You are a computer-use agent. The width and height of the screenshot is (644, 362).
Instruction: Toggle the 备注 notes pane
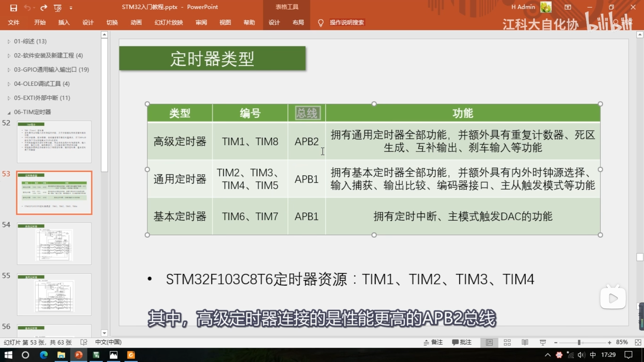point(433,342)
